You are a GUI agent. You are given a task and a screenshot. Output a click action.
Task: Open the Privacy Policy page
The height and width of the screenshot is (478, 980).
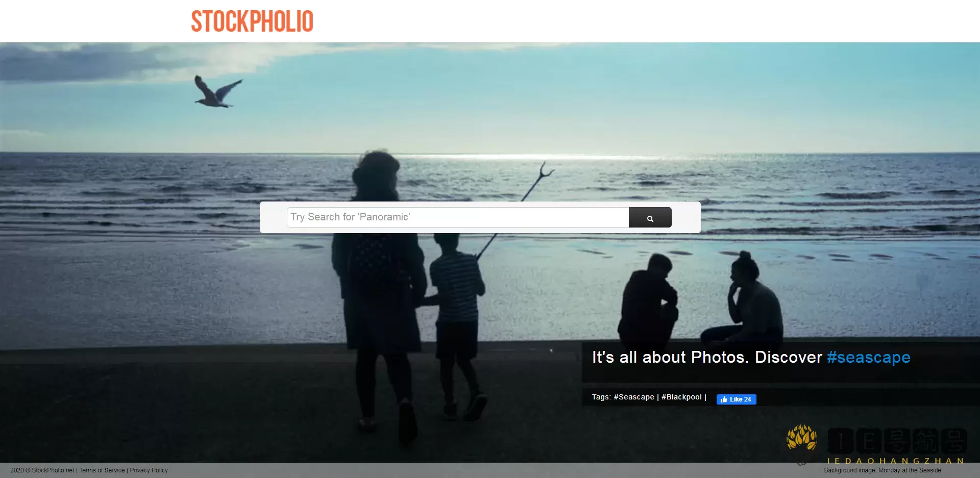tap(149, 470)
